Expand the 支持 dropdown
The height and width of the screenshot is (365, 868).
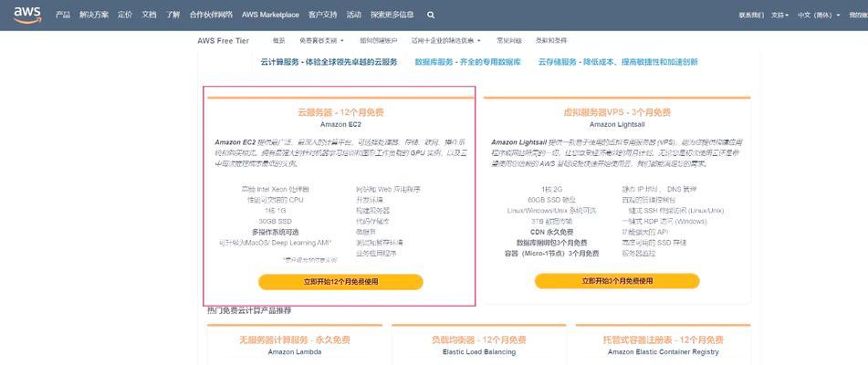[779, 16]
